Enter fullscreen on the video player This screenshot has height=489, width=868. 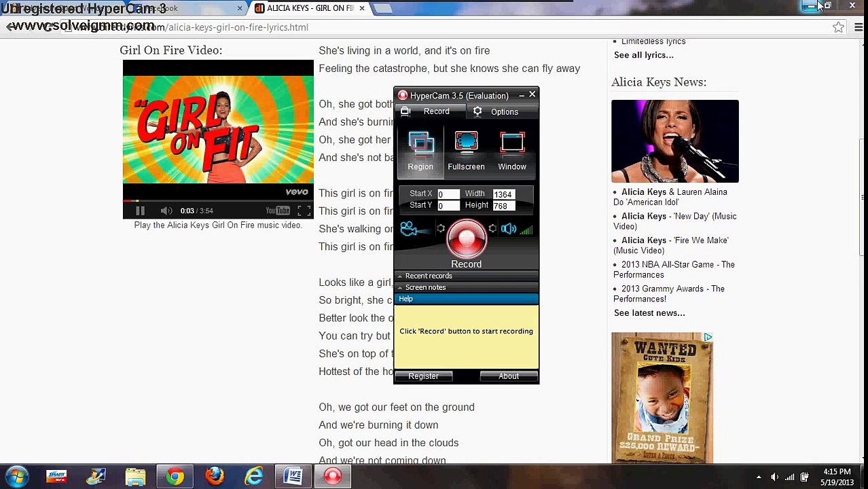[x=304, y=211]
